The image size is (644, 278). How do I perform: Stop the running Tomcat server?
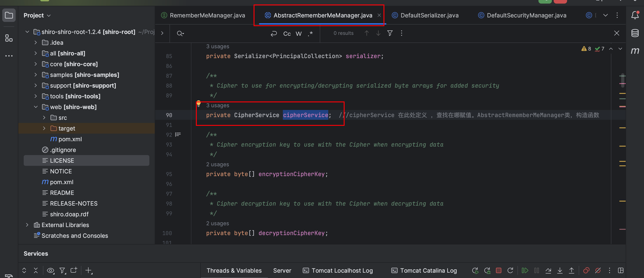pyautogui.click(x=498, y=270)
